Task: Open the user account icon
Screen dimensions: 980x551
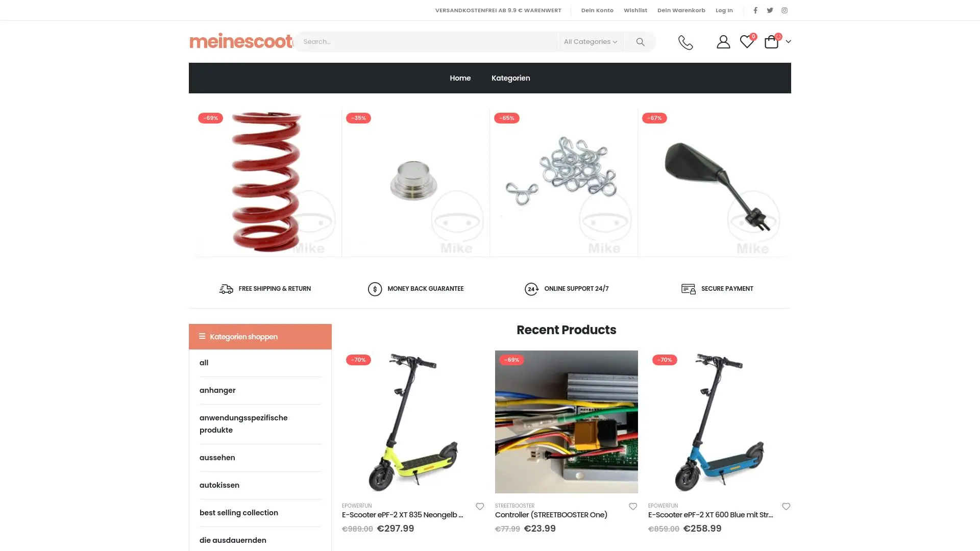Action: tap(723, 42)
